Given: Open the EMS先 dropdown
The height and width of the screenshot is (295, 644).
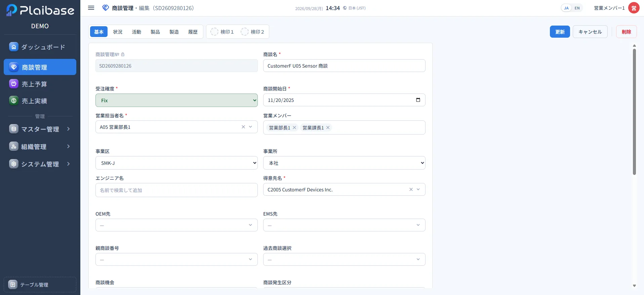Looking at the screenshot, I should [344, 225].
